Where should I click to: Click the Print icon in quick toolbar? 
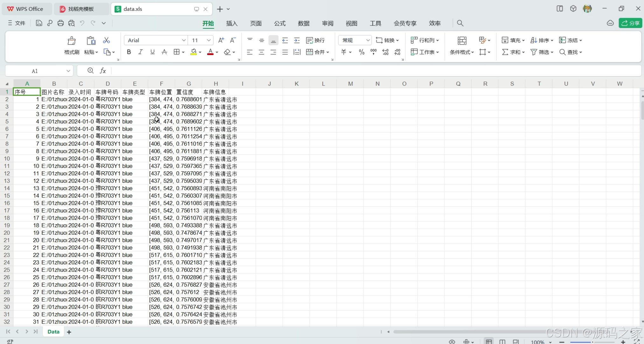coord(60,23)
